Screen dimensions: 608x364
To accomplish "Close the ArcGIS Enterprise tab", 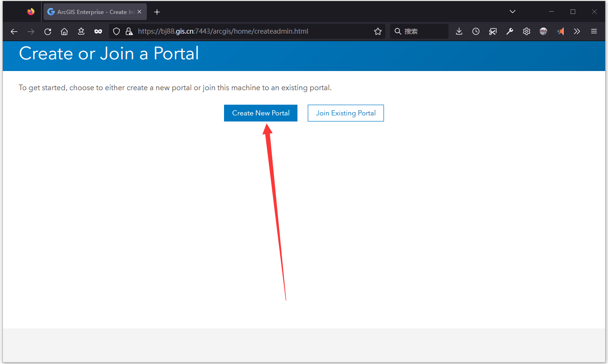I will tap(139, 12).
